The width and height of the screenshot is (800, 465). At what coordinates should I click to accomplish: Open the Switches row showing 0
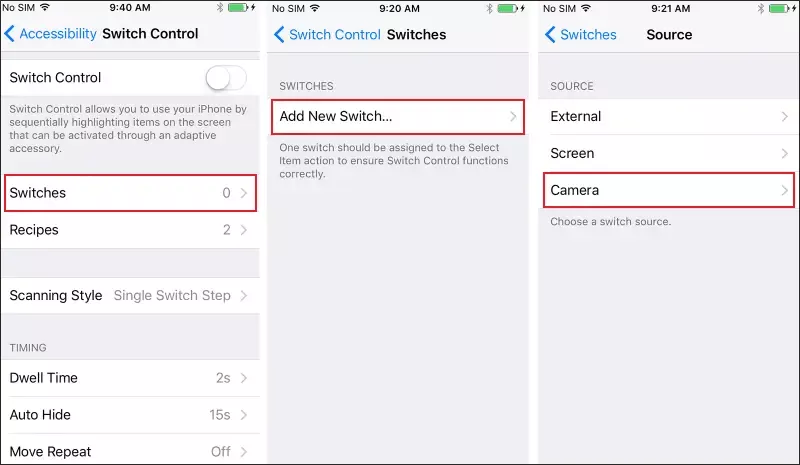[130, 193]
